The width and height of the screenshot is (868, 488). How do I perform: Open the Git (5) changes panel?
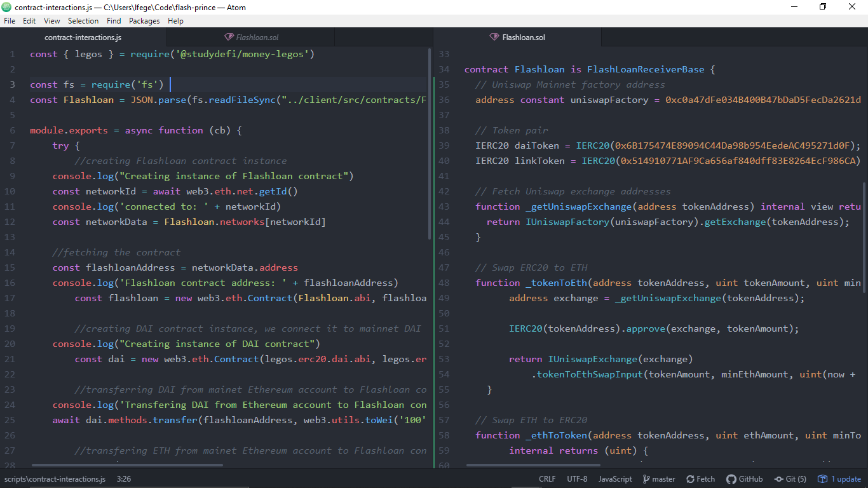790,479
